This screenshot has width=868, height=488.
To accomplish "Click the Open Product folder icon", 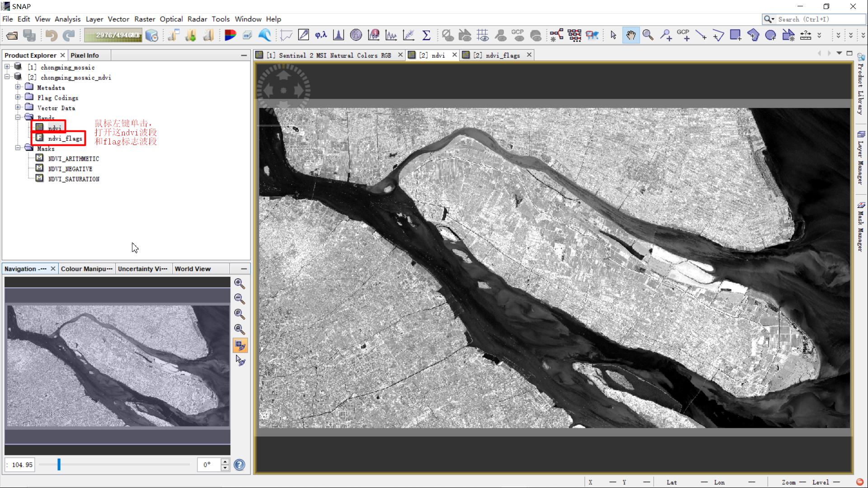I will (12, 35).
